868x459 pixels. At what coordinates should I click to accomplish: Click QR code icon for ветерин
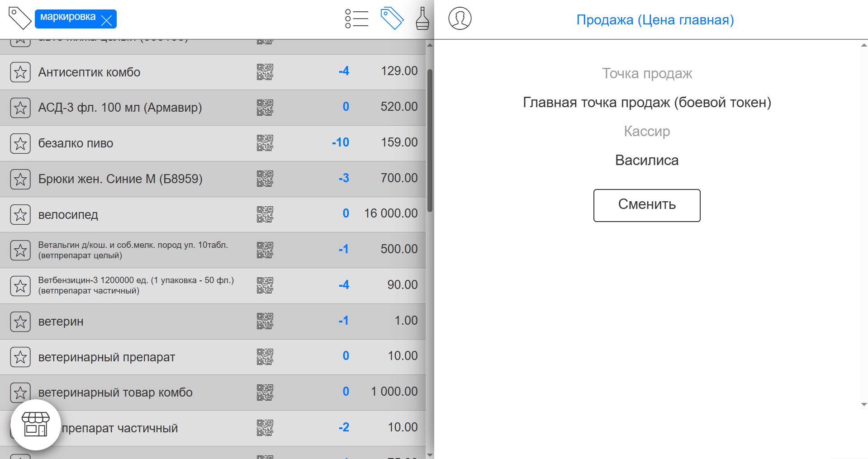pyautogui.click(x=265, y=321)
